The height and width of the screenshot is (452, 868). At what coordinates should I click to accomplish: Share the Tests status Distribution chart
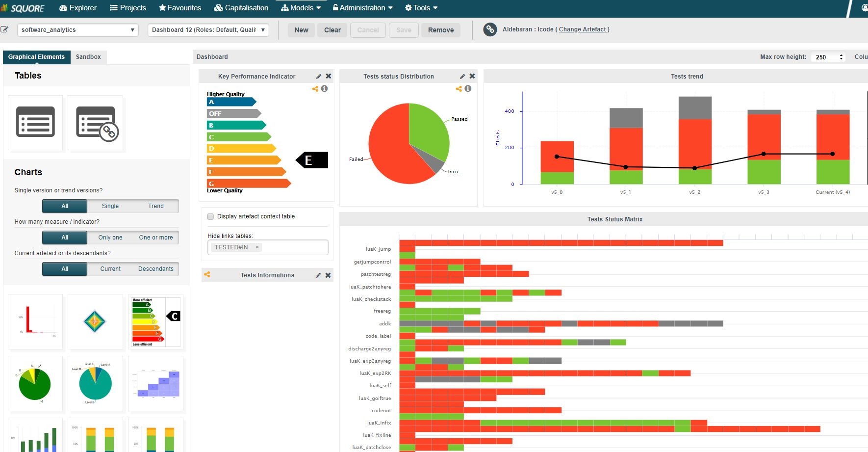pos(459,89)
